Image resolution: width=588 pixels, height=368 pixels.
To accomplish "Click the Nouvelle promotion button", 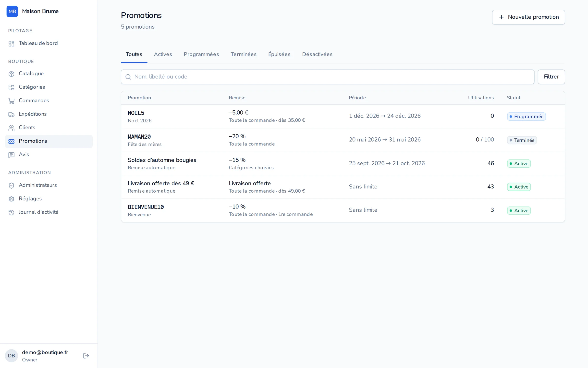I will point(528,17).
